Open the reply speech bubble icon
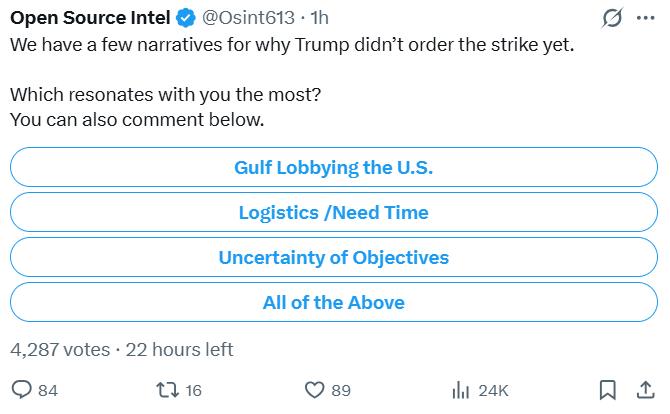Screen dimensions: 670x414 pyautogui.click(x=22, y=389)
